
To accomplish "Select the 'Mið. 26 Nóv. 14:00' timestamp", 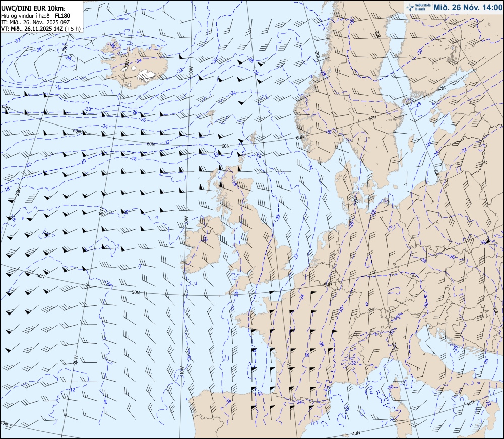I will click(468, 7).
